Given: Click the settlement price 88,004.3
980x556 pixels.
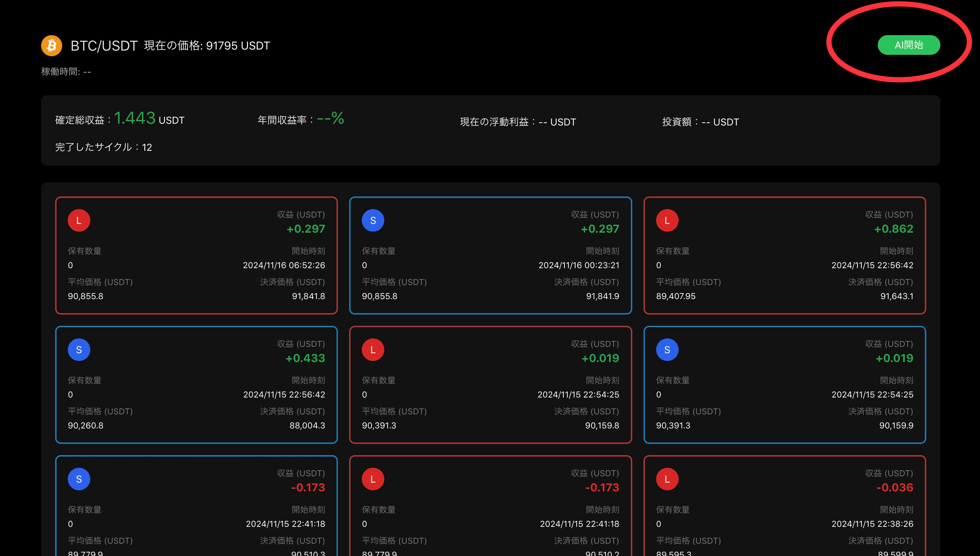Looking at the screenshot, I should point(307,425).
